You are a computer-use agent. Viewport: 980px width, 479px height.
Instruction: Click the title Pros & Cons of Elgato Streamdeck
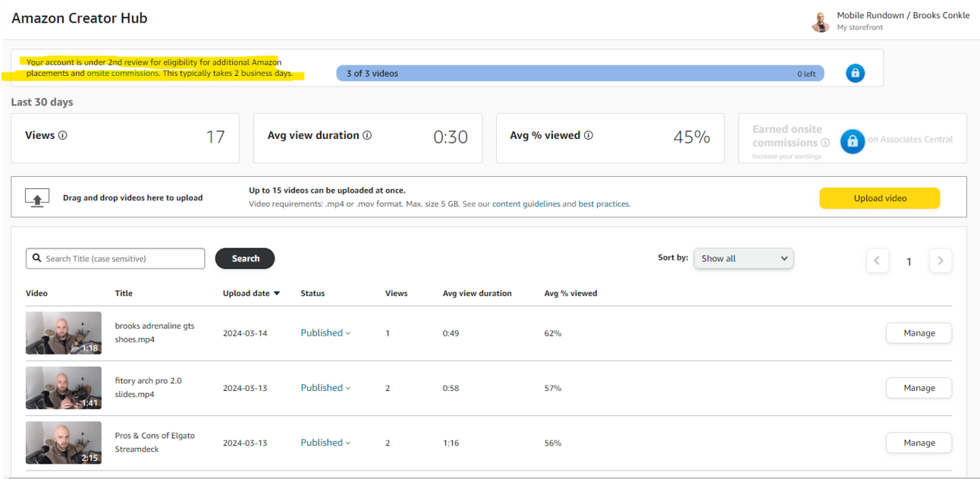(x=155, y=443)
